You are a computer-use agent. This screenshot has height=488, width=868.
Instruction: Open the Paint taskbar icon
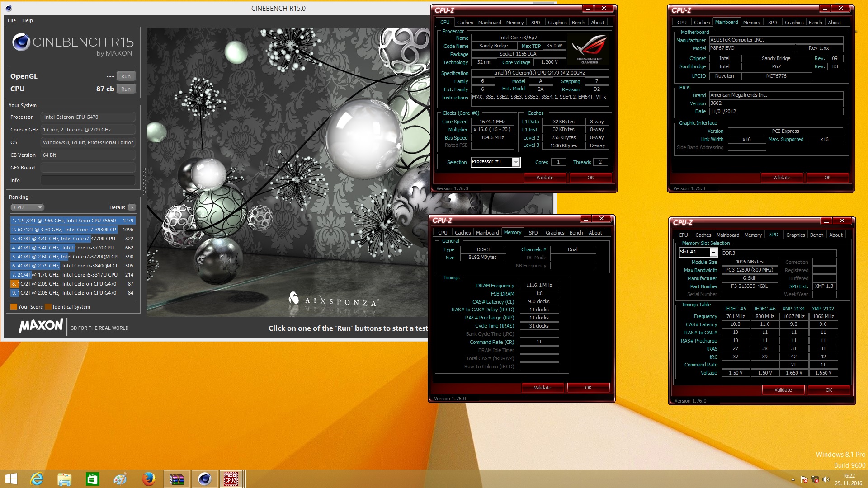[x=121, y=479]
